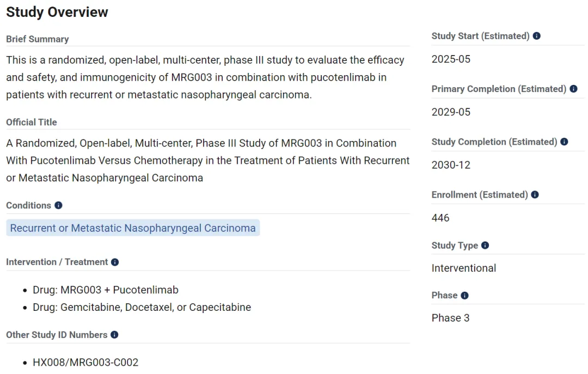Open the Recurrent or Metastatic Nasopharyngeal Carcinoma condition tag

click(133, 228)
